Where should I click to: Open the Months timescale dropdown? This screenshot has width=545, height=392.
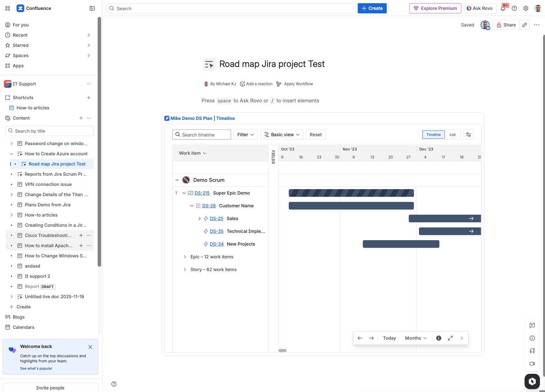coord(415,338)
